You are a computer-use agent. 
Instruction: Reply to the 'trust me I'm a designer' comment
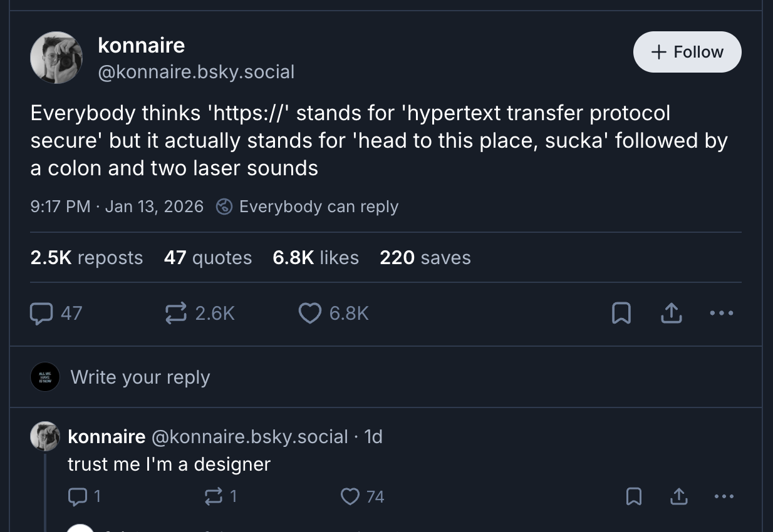tap(76, 496)
